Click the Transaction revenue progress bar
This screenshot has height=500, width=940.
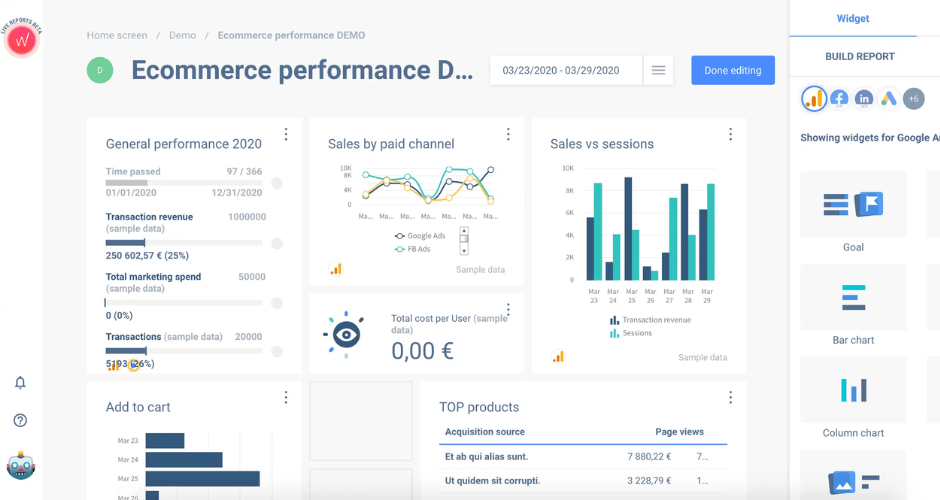[184, 243]
